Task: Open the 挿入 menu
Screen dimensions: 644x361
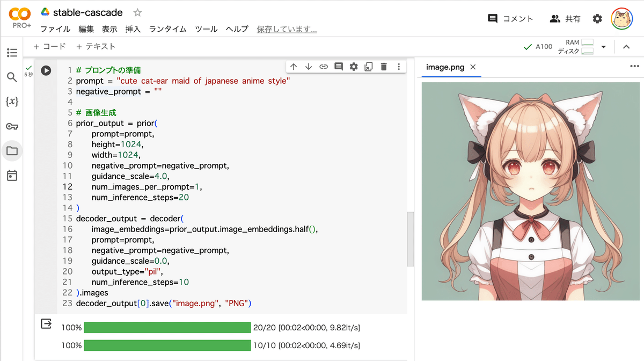Action: (x=133, y=29)
